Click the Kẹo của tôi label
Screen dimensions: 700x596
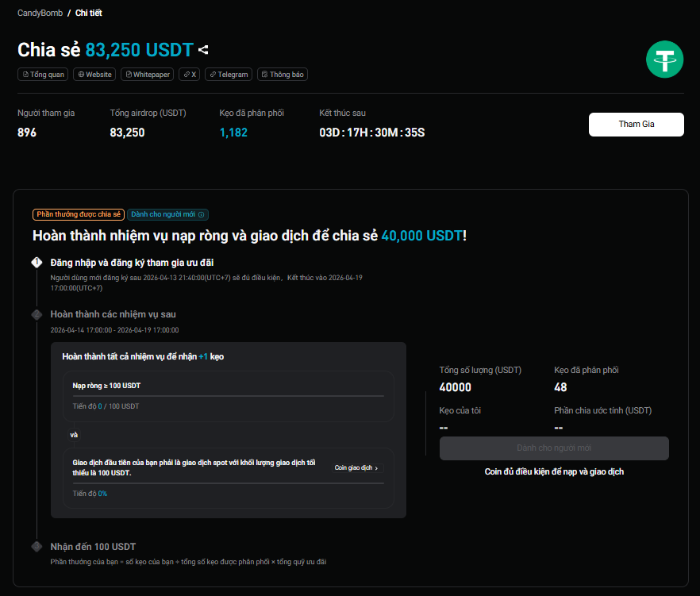pyautogui.click(x=460, y=411)
